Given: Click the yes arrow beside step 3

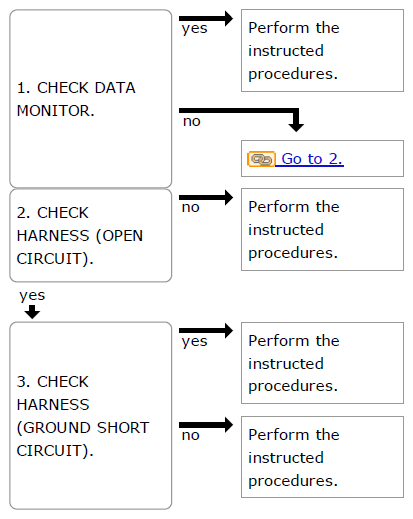Looking at the screenshot, I should coord(206,331).
